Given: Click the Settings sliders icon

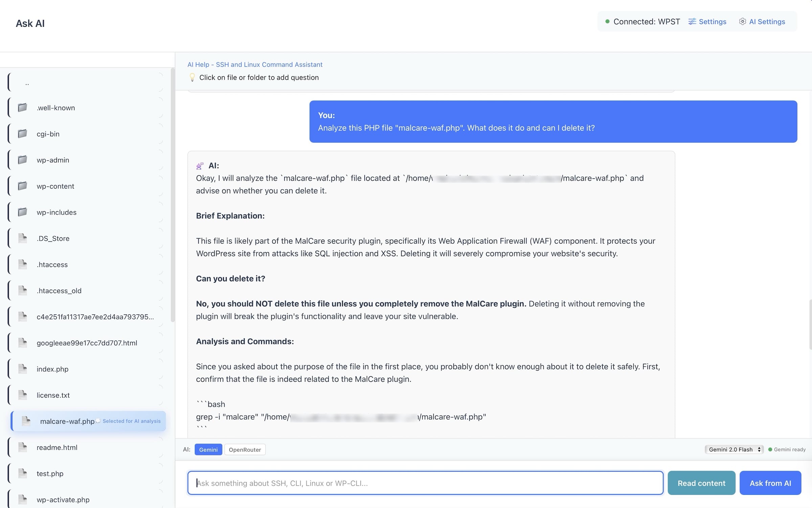Looking at the screenshot, I should (692, 22).
